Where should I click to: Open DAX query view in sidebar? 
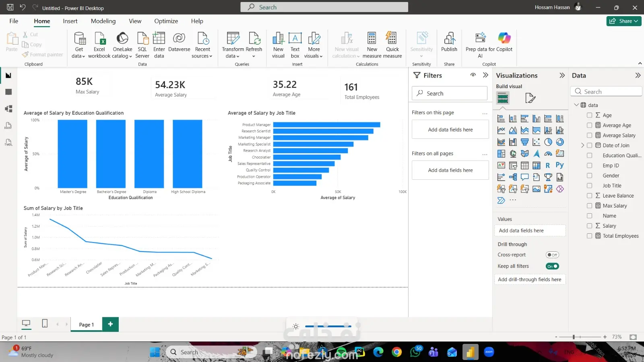click(8, 125)
